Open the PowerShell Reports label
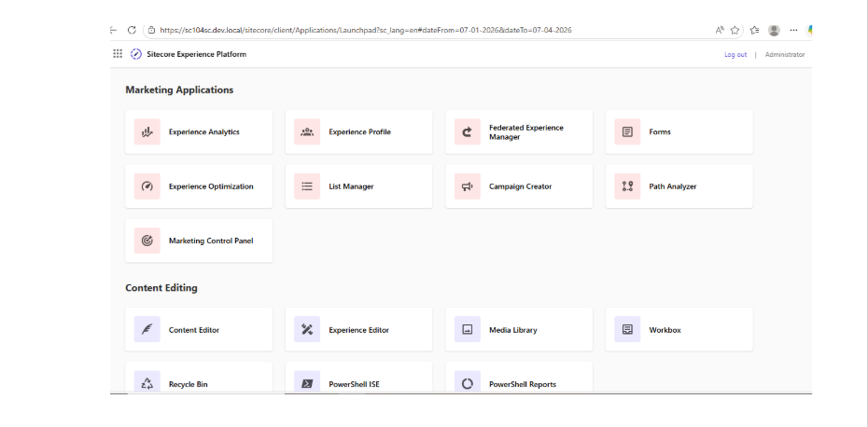Image resolution: width=868 pixels, height=427 pixels. point(523,384)
